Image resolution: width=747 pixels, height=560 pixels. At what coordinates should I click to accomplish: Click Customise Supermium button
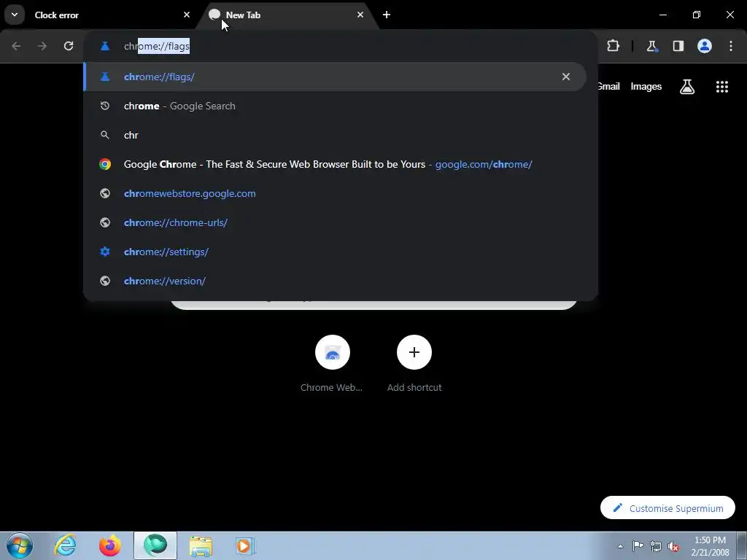pyautogui.click(x=667, y=508)
